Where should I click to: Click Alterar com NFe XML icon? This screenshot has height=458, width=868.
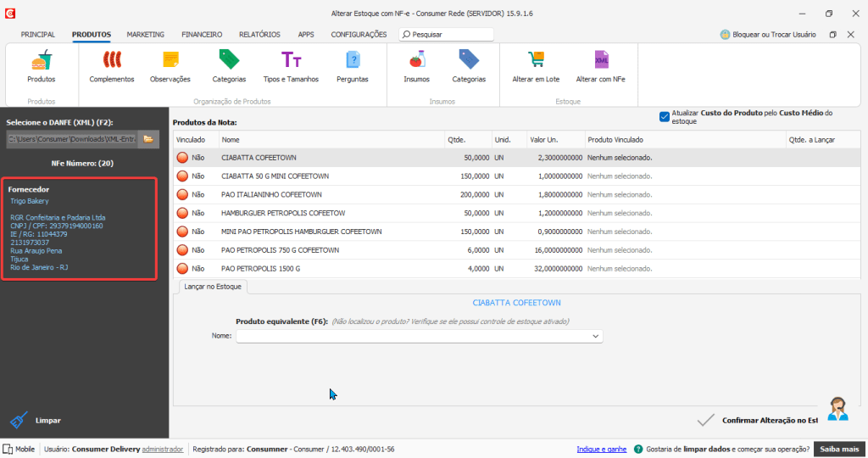600,62
